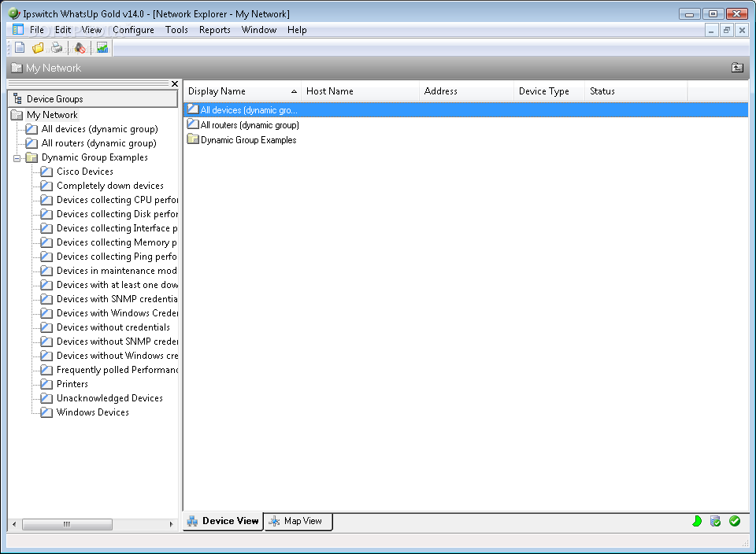
Task: Collapse the Dynamic Group Examples tree node
Action: coord(17,158)
